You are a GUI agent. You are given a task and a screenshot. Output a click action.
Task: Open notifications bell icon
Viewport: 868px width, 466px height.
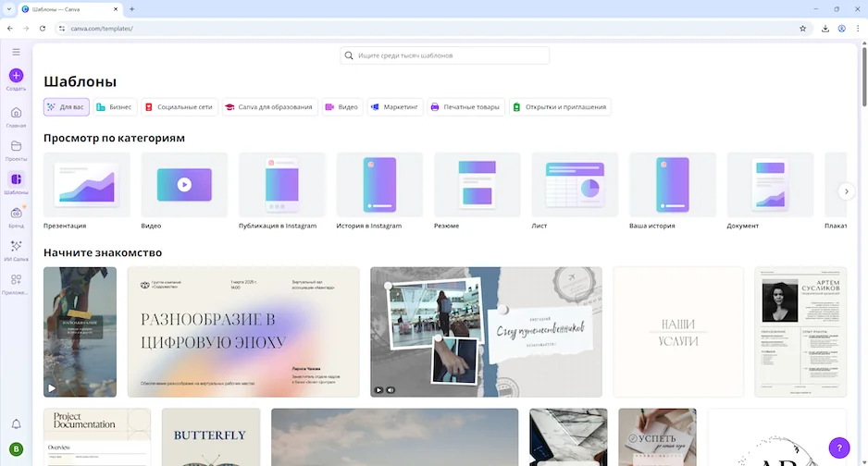16,424
